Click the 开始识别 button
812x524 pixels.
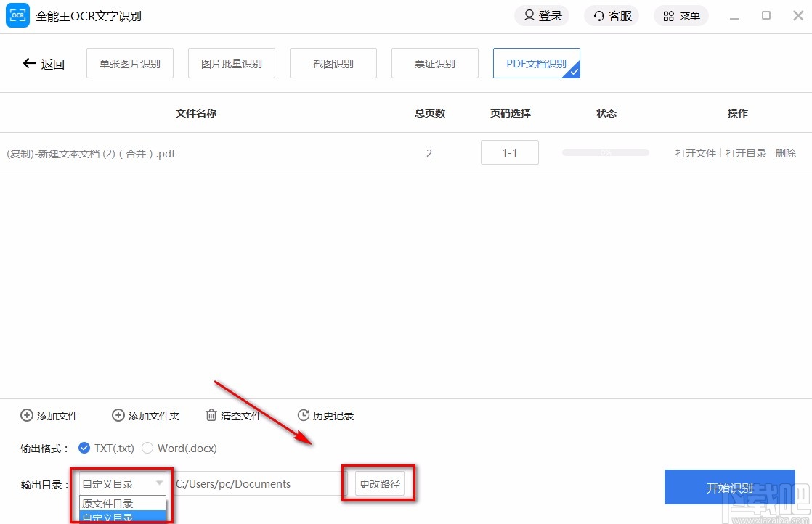729,487
